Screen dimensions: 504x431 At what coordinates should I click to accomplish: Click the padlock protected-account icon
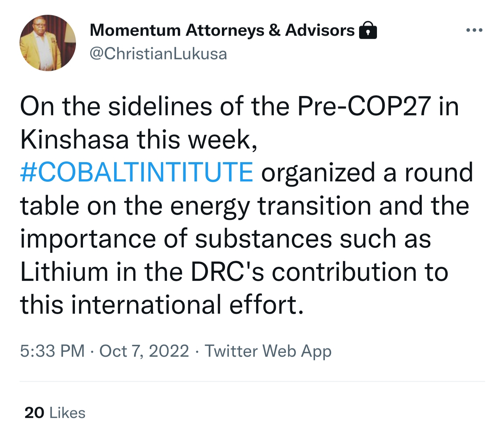coord(368,30)
